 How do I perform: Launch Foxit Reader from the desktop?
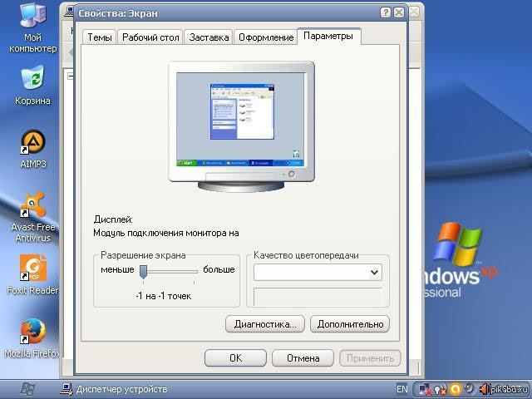coord(32,268)
